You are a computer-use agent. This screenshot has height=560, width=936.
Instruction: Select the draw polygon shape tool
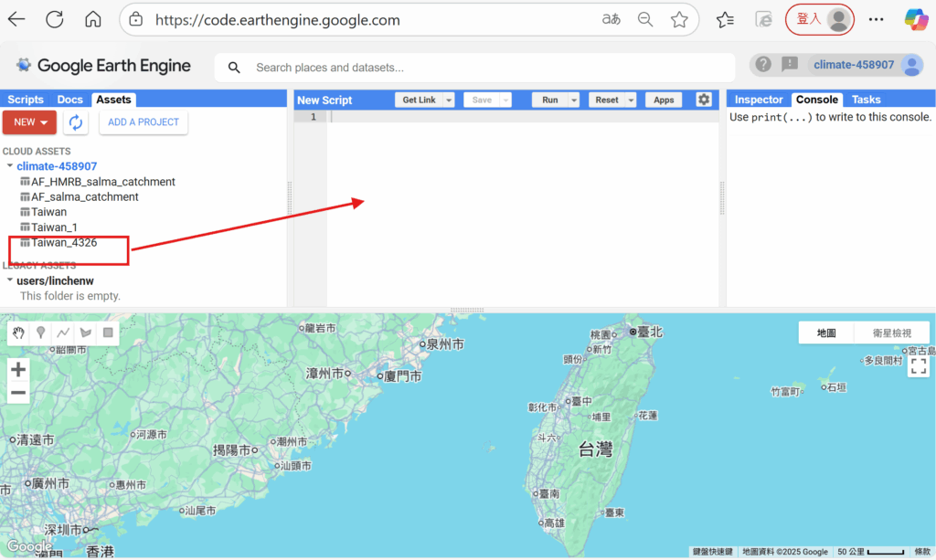(86, 333)
